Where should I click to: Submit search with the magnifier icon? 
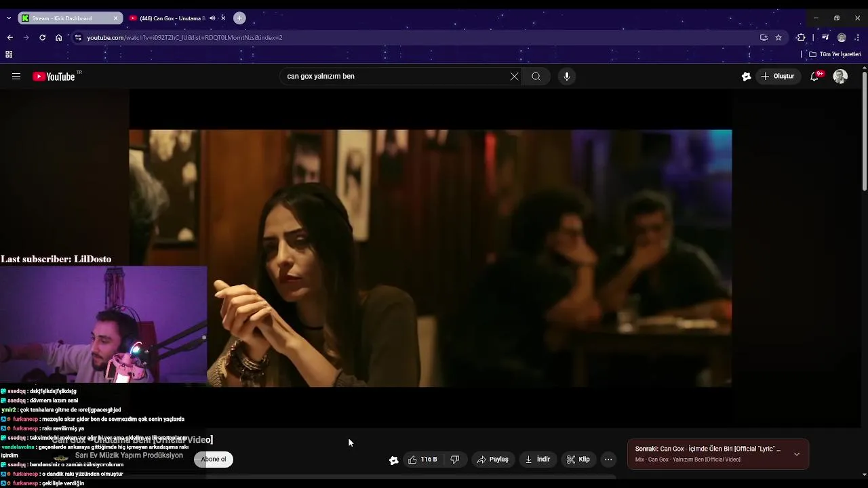point(536,77)
